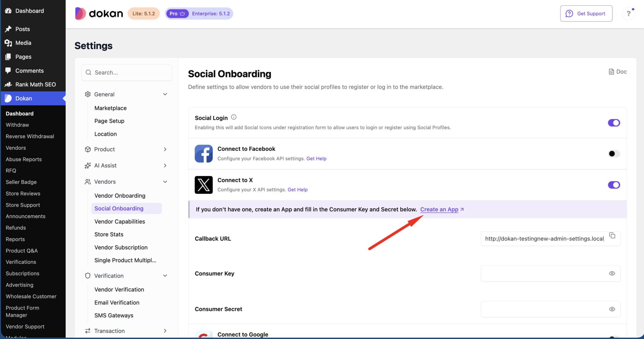Click the AI Assist sparkle icon
The width and height of the screenshot is (644, 339).
click(x=88, y=165)
